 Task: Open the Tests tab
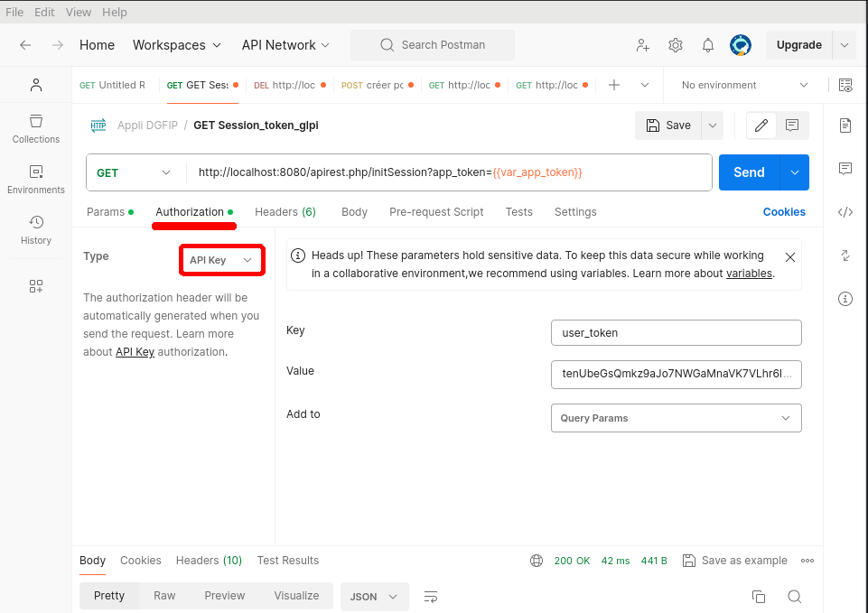click(x=518, y=212)
